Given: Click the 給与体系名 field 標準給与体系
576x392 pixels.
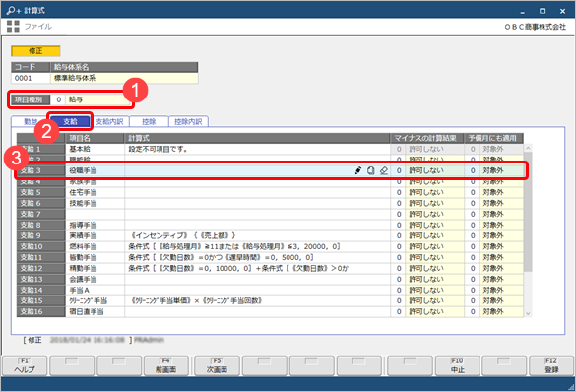Looking at the screenshot, I should tap(124, 78).
